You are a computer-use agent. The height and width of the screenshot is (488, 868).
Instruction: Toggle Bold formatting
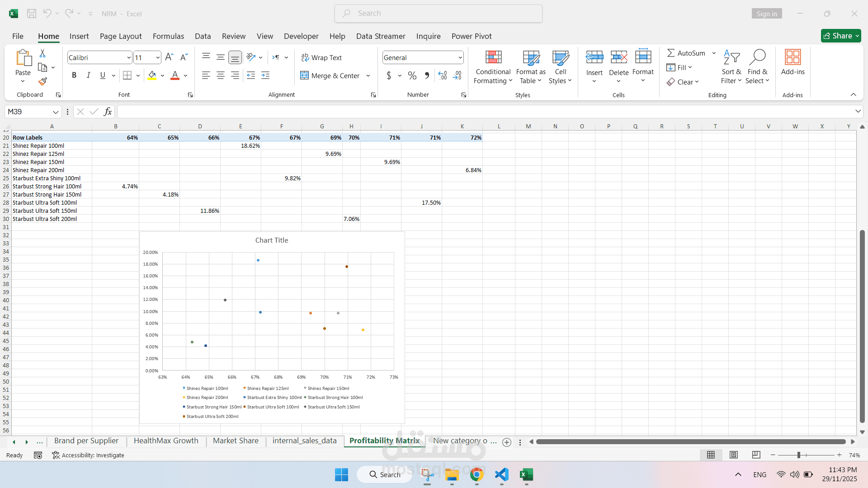click(x=74, y=76)
